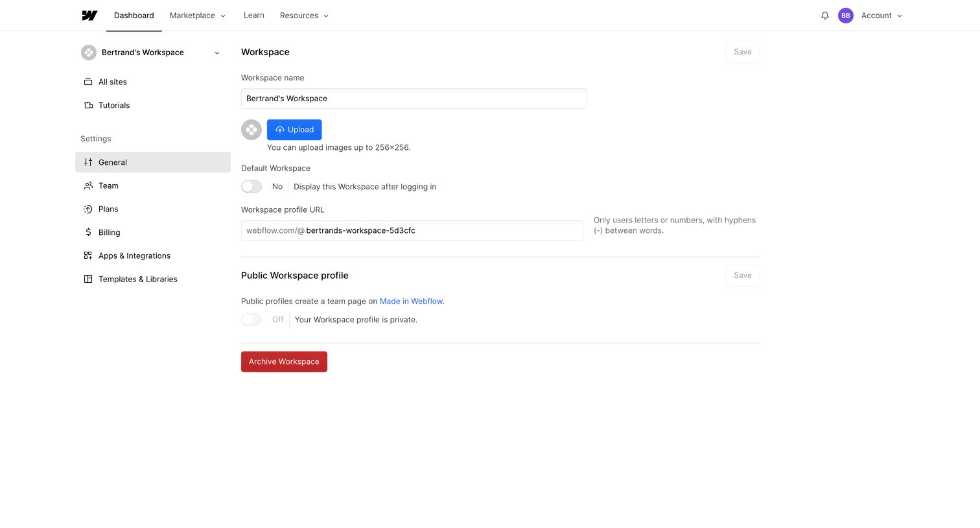Expand the Bertrand's Workspace switcher chevron

click(x=217, y=53)
